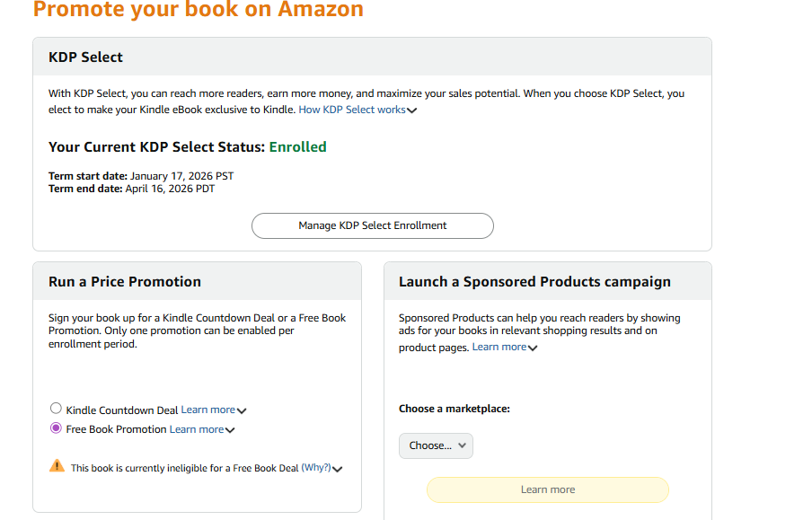
Task: Expand the chevron next to (Why?)
Action: 338,468
